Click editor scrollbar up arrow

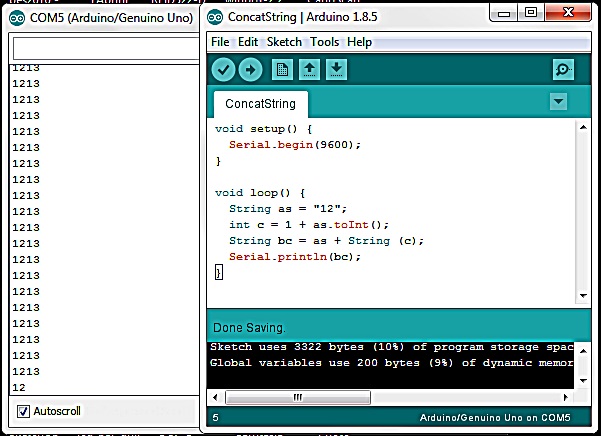pos(583,127)
